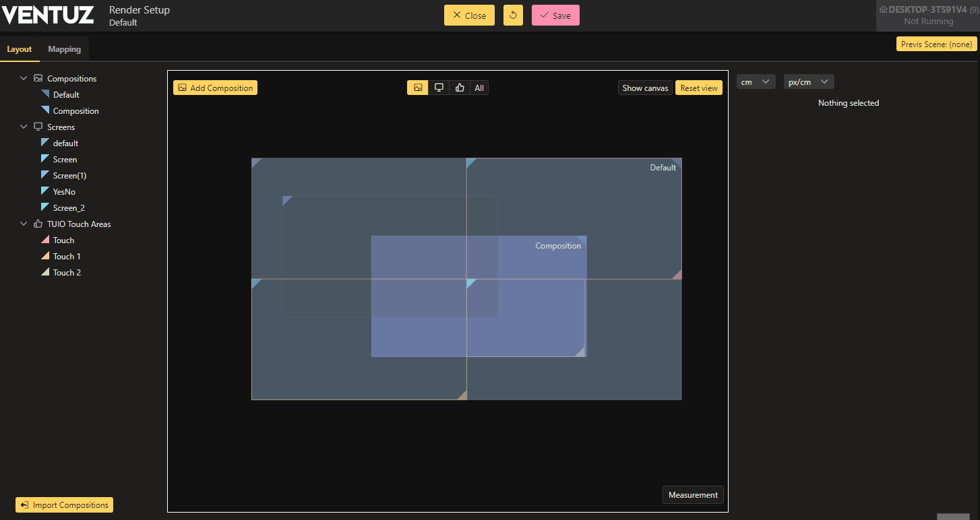Select the screens monitor filter icon
The image size is (980, 520).
coord(439,88)
